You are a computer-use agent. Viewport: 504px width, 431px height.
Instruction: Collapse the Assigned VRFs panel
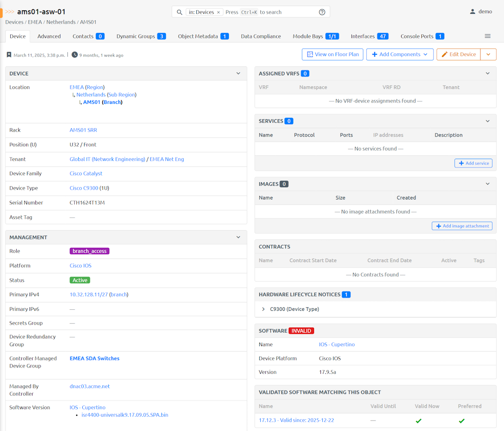click(487, 73)
